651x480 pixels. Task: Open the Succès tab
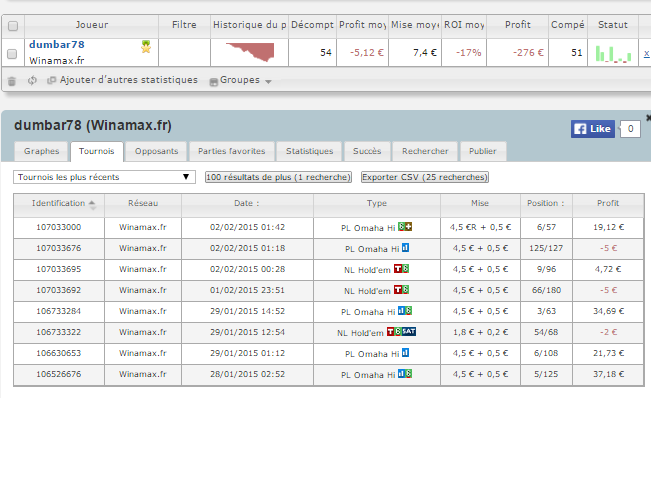(x=367, y=151)
